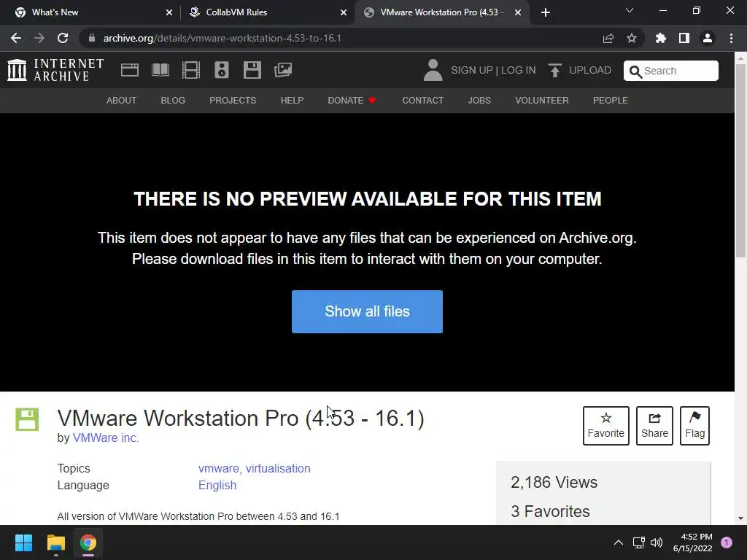This screenshot has height=560, width=747.
Task: Click the UPLOAD link text
Action: point(590,71)
